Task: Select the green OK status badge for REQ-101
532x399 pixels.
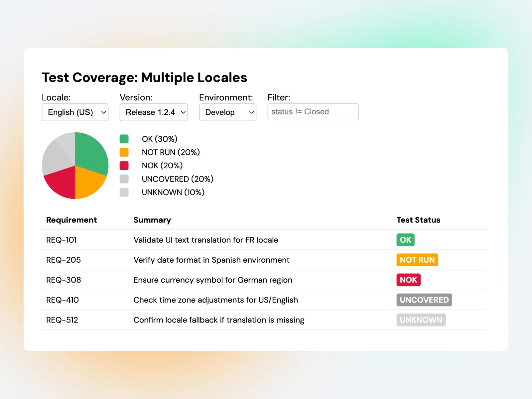Action: [x=405, y=240]
